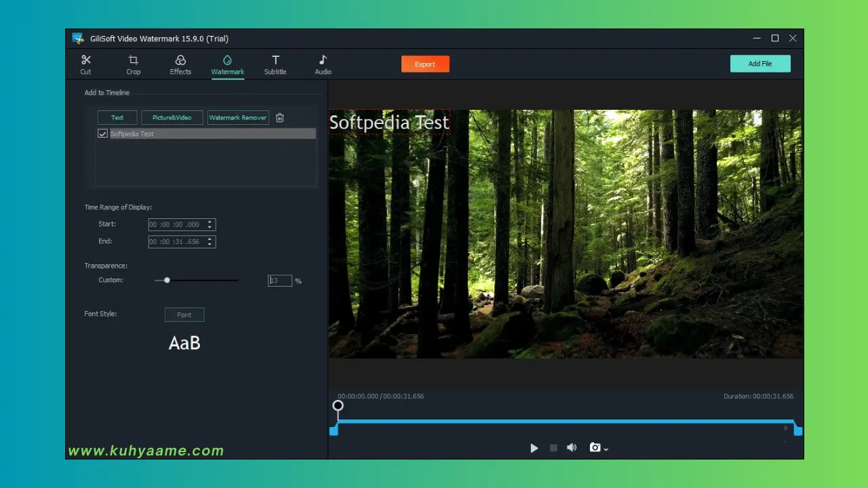Close the GiliSoft Video Watermark window

pyautogui.click(x=792, y=39)
